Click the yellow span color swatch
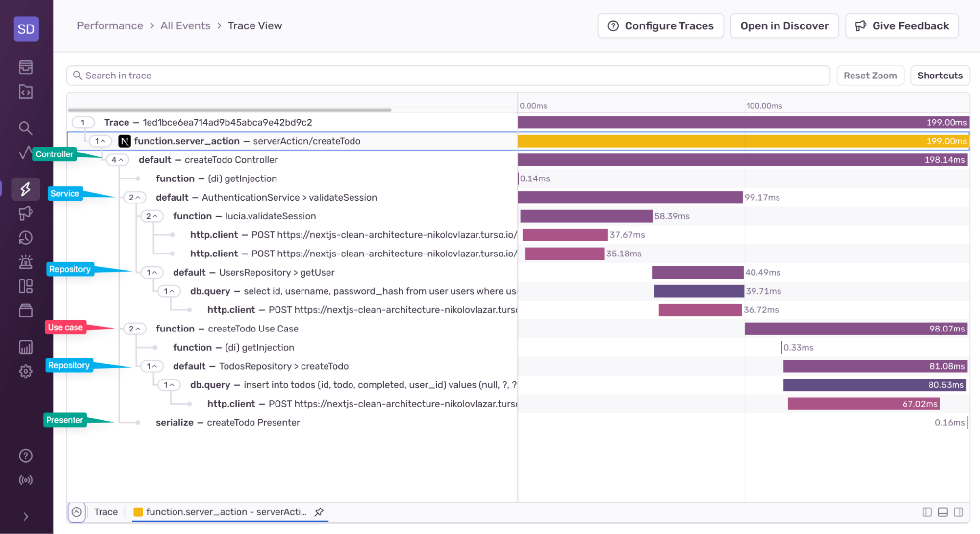This screenshot has height=534, width=980. (139, 511)
